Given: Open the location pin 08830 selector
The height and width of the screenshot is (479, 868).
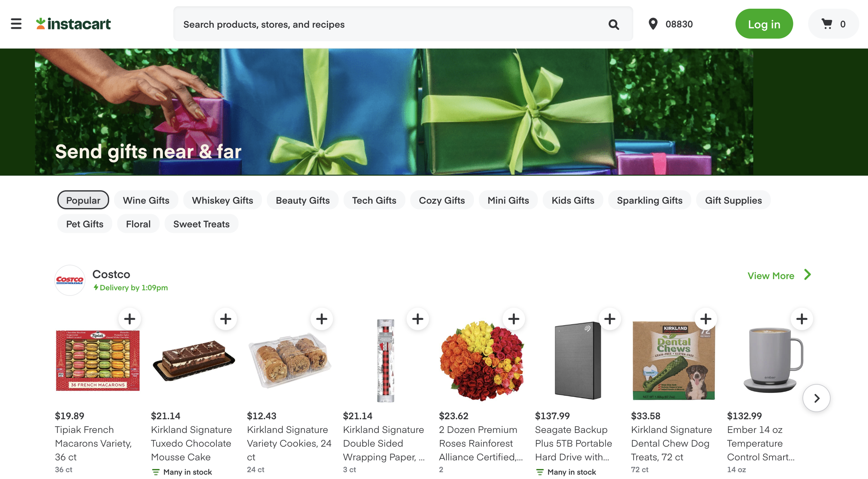Looking at the screenshot, I should 670,24.
